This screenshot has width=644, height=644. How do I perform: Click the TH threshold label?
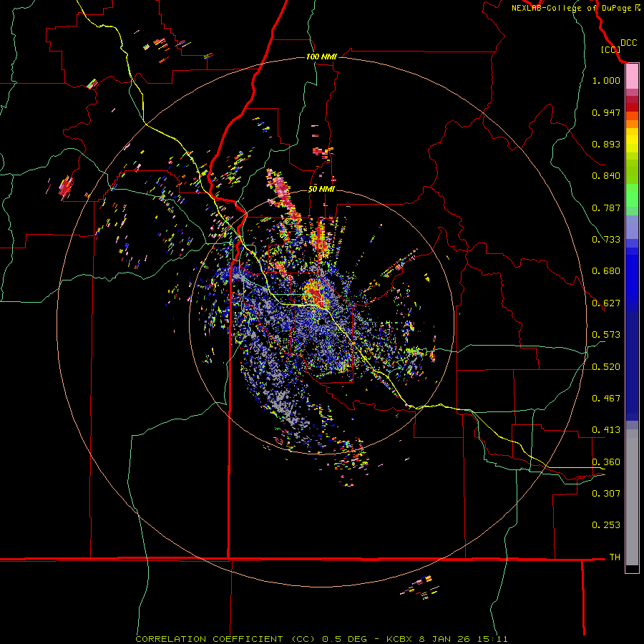615,557
